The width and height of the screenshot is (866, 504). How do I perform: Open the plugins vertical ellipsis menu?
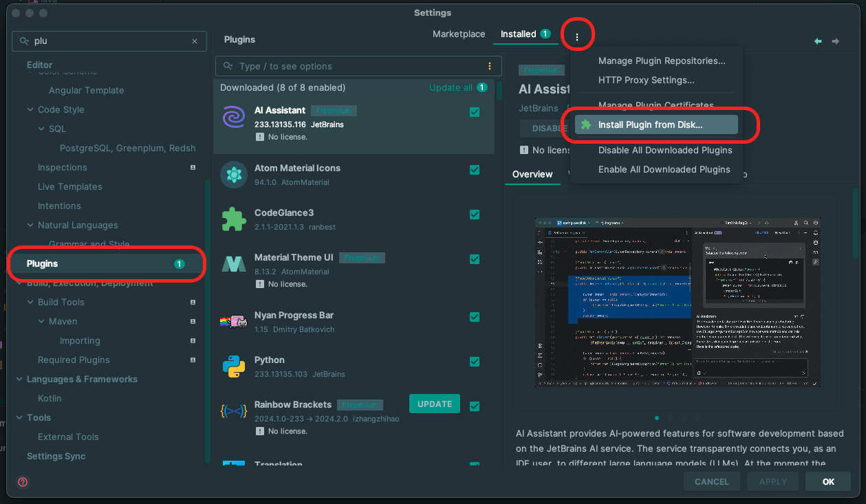pyautogui.click(x=577, y=36)
